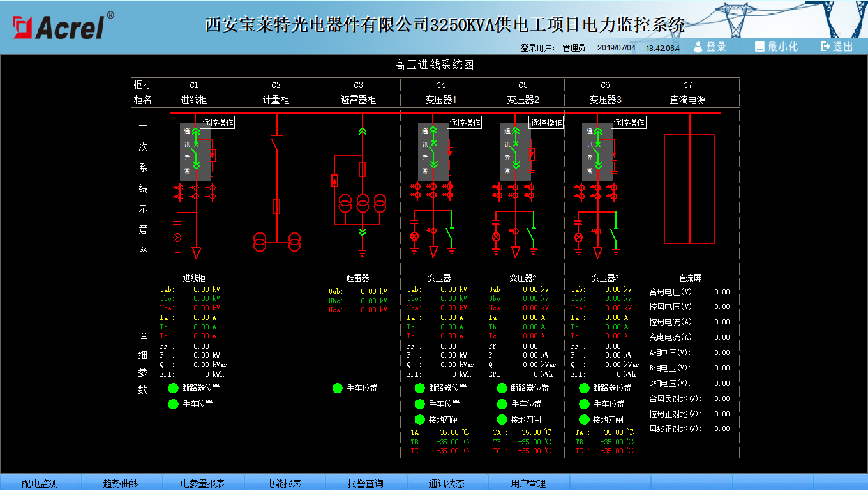The height and width of the screenshot is (491, 868).
Task: Click the 母线正对地(V) label
Action: (x=675, y=429)
